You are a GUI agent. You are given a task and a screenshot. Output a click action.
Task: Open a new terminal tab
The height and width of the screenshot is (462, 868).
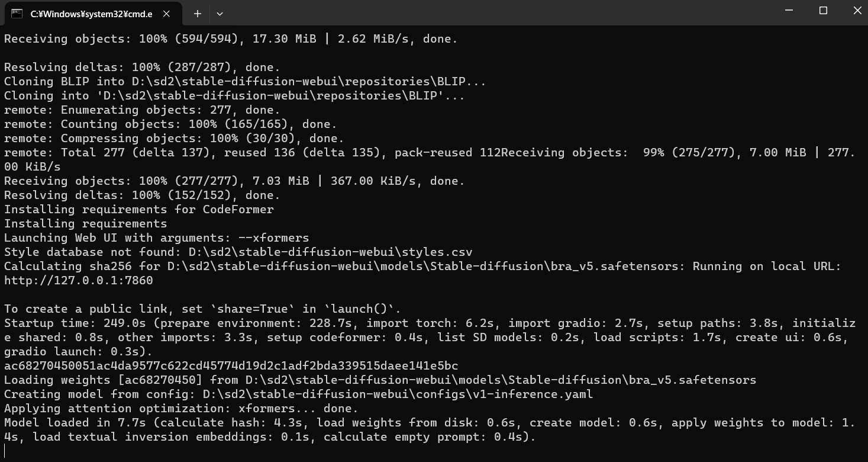tap(198, 13)
